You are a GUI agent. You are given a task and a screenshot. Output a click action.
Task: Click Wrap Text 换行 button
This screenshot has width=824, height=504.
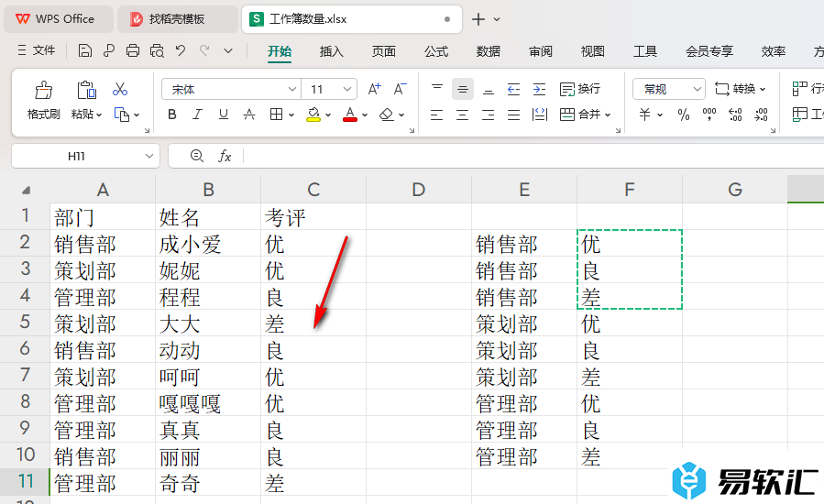pos(580,89)
